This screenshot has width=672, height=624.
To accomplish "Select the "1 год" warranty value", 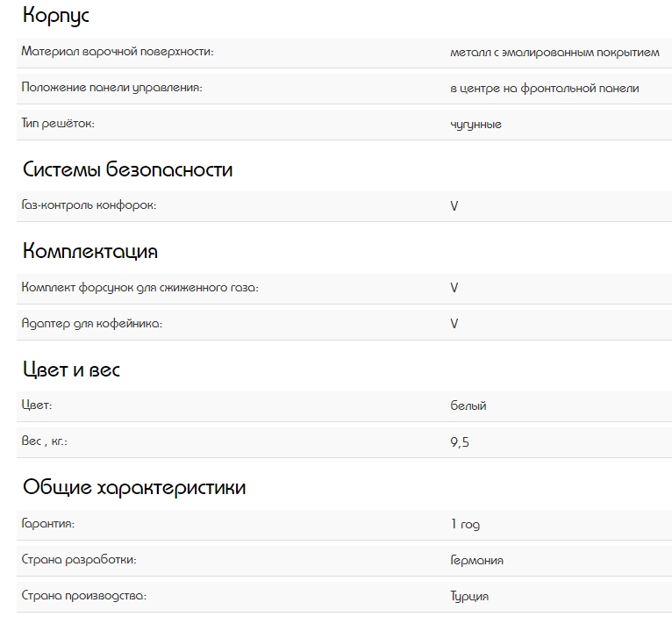I will point(465,524).
